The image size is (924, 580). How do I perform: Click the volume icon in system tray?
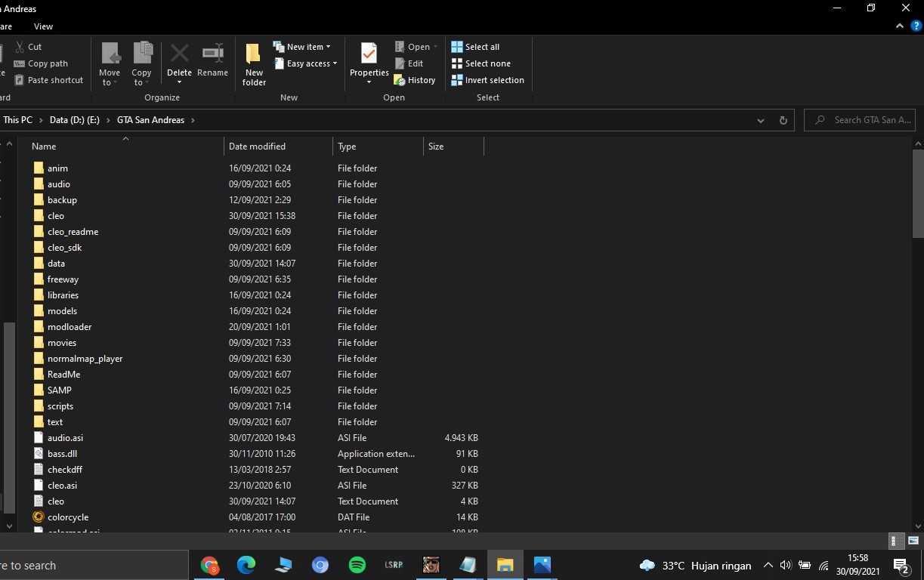(785, 565)
